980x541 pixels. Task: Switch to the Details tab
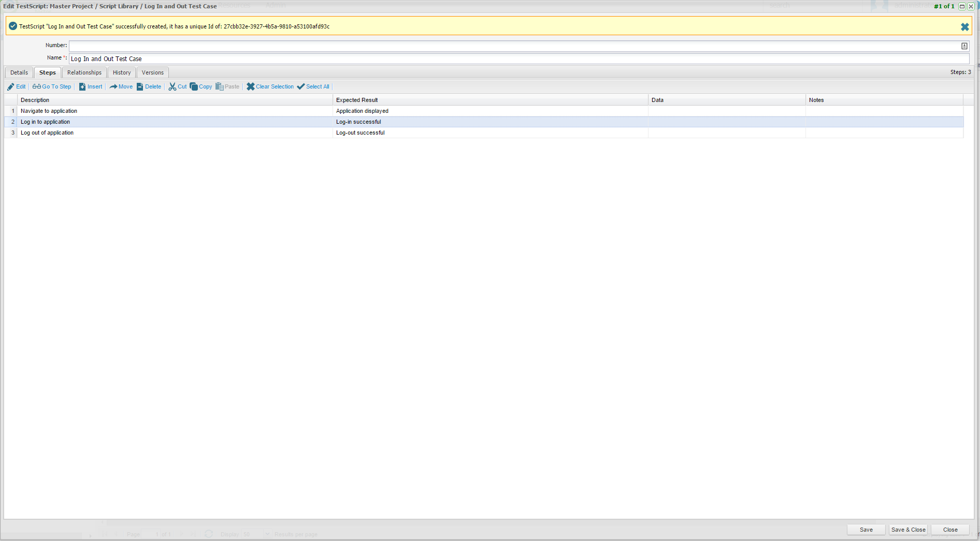19,73
